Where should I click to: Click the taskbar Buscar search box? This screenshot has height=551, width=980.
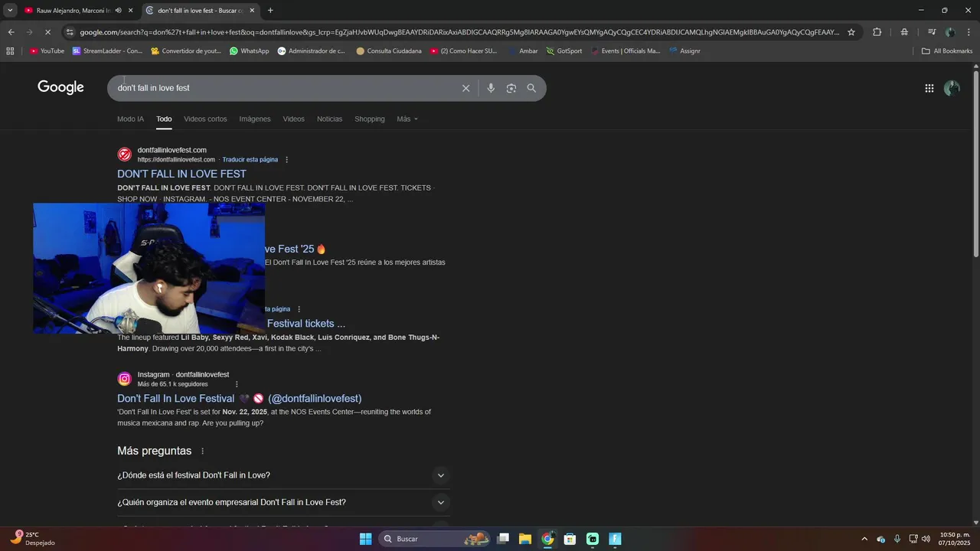point(436,539)
